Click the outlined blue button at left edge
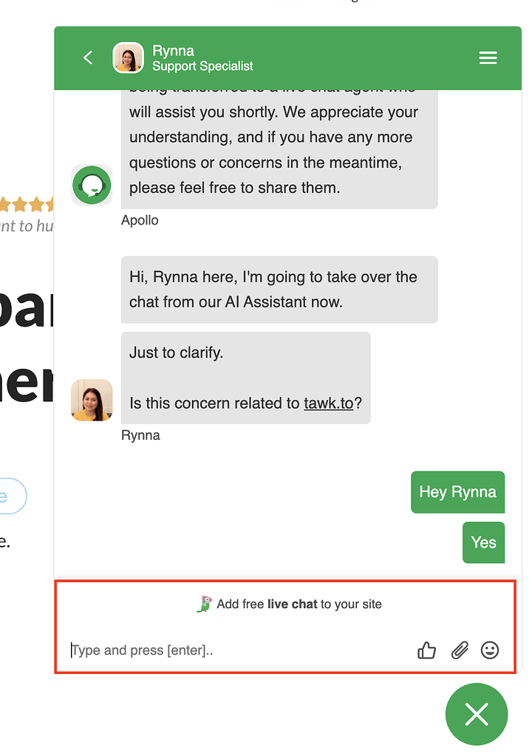Screen dimensions: 532x756 tap(13, 496)
